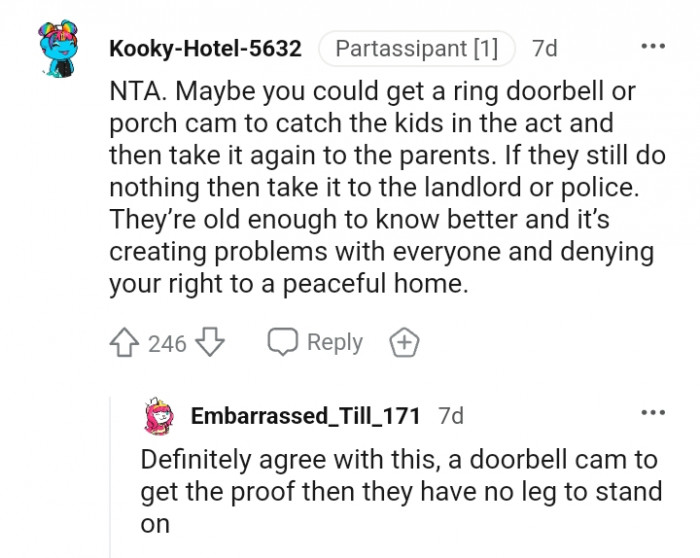700x558 pixels.
Task: Click the Reply speech bubble icon
Action: pos(282,342)
